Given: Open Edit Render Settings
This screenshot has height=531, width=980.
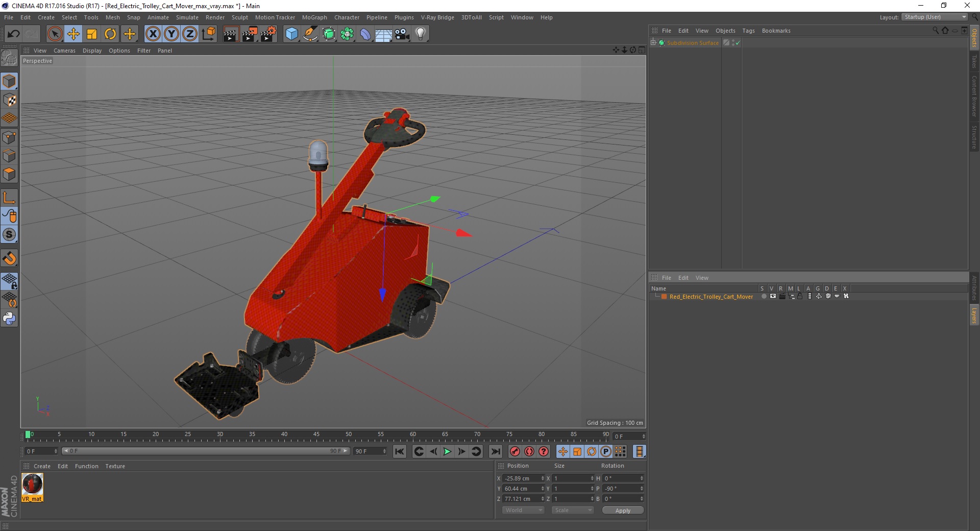Looking at the screenshot, I should [268, 34].
